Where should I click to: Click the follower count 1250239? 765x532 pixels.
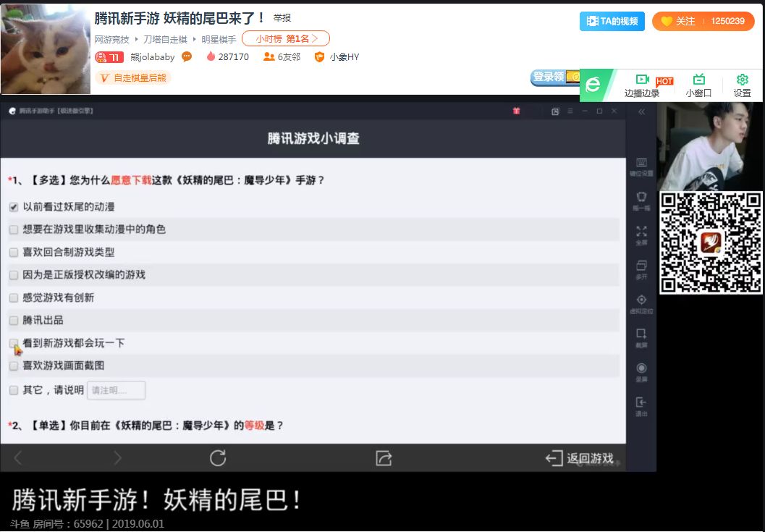(727, 21)
